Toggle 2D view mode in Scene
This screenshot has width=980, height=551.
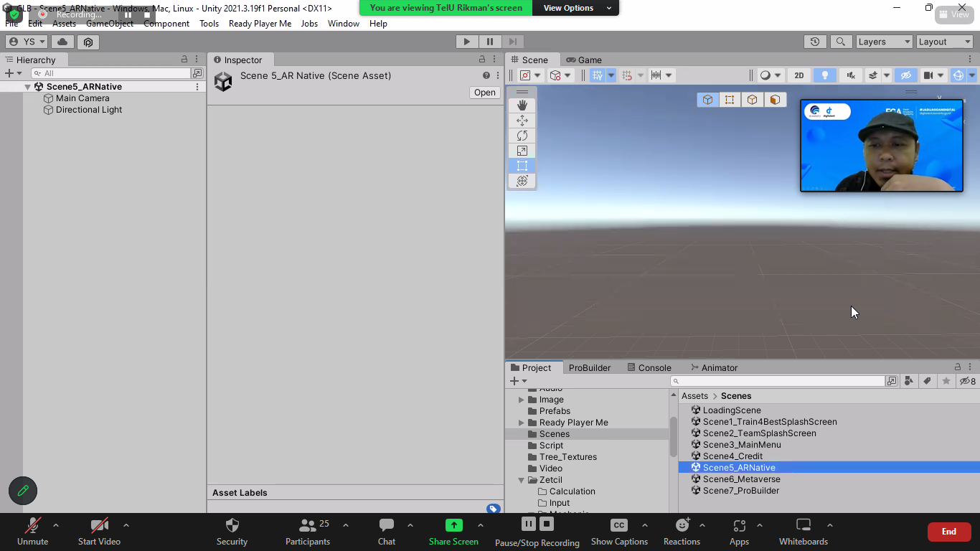pos(798,75)
